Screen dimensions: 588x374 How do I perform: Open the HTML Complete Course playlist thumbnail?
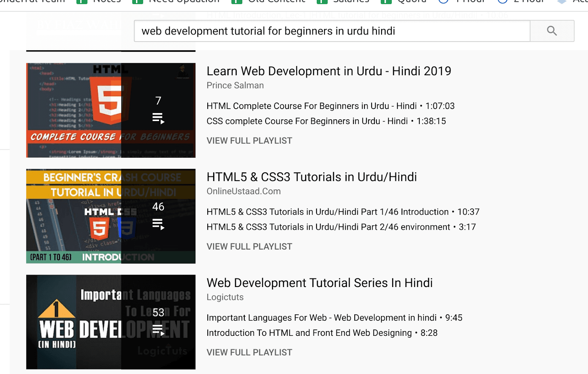pyautogui.click(x=111, y=110)
